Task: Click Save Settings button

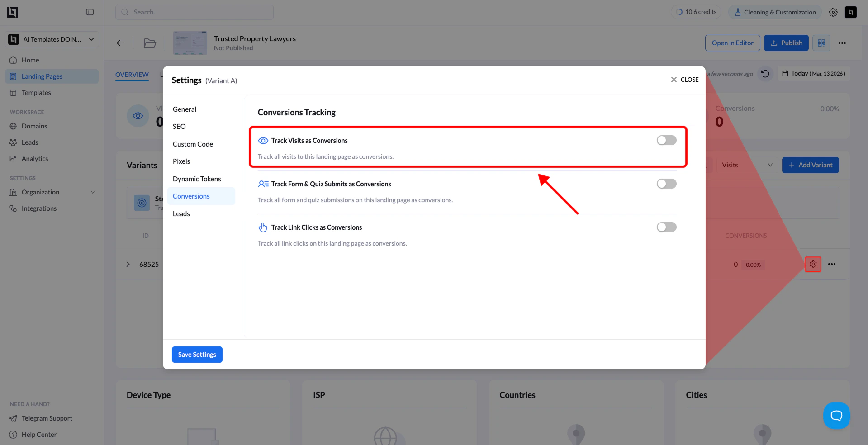Action: pyautogui.click(x=197, y=355)
